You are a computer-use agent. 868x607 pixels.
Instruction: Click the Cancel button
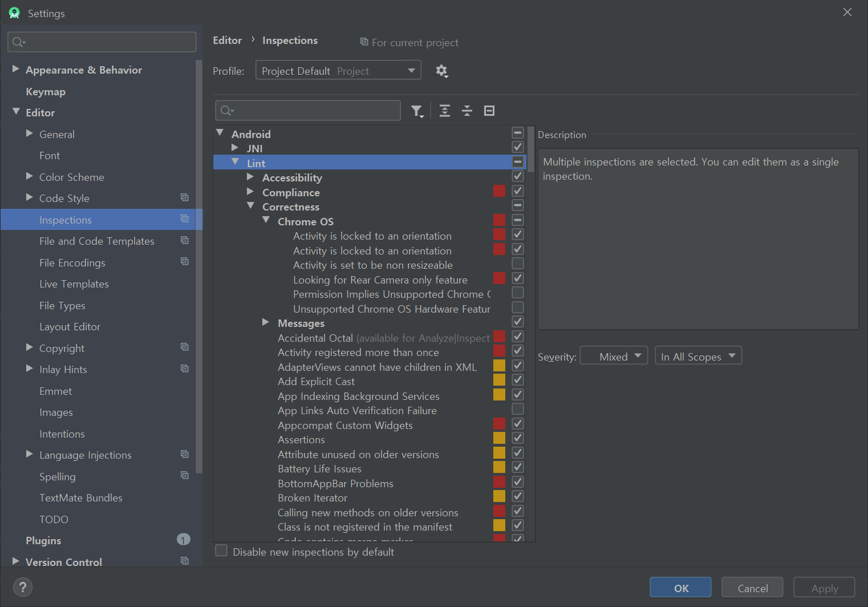[x=752, y=588]
